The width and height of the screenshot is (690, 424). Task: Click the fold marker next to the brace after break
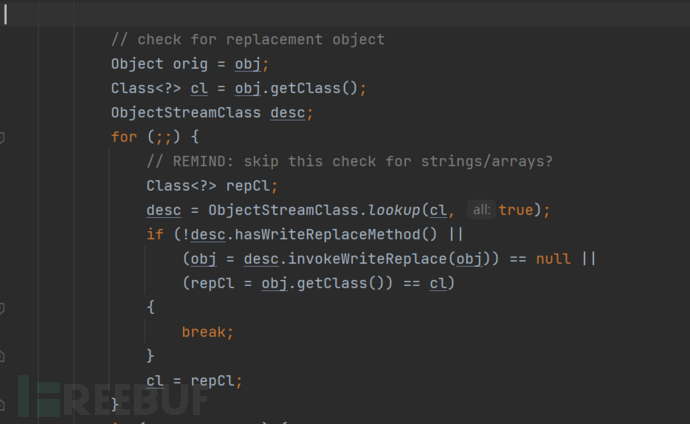pyautogui.click(x=3, y=355)
